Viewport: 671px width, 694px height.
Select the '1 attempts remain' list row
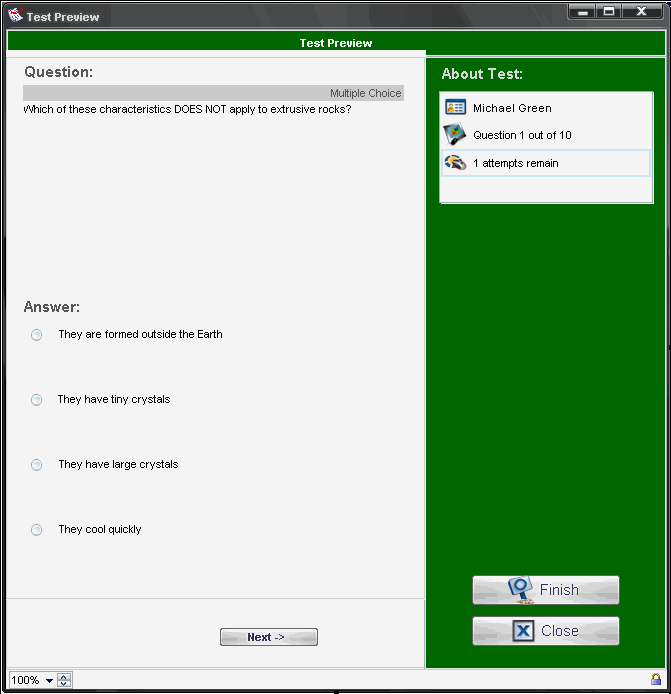(546, 163)
